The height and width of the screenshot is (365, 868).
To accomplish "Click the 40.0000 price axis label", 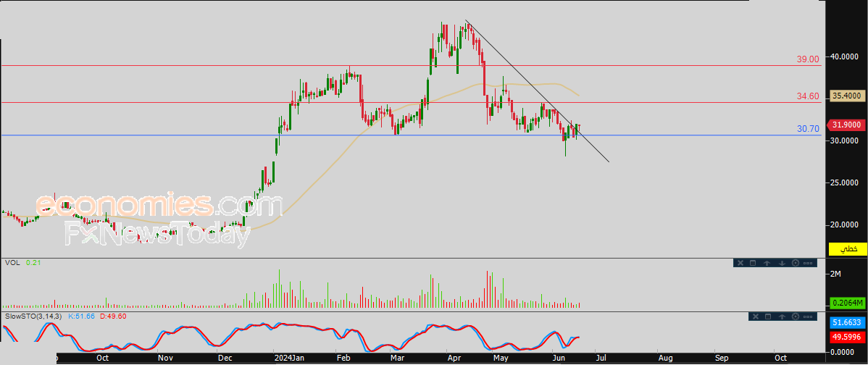I will point(846,56).
